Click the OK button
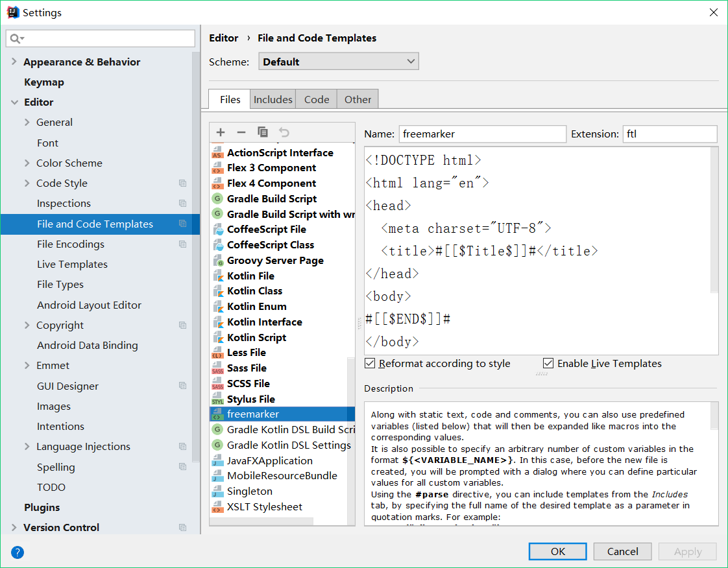This screenshot has width=728, height=568. (x=557, y=551)
